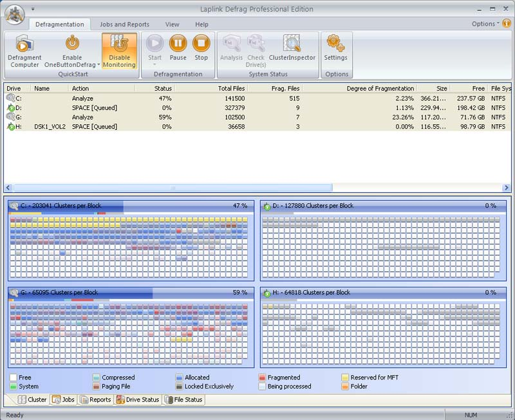Open the Drive Status bottom tab
The width and height of the screenshot is (515, 420).
pos(138,399)
